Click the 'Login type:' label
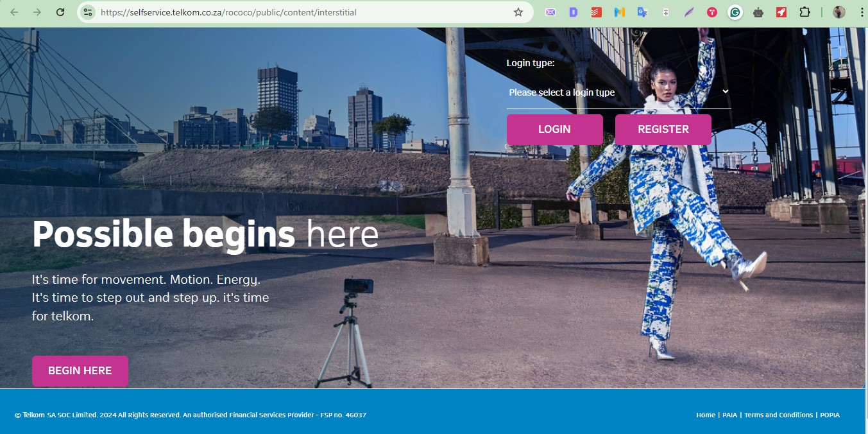 pos(531,63)
